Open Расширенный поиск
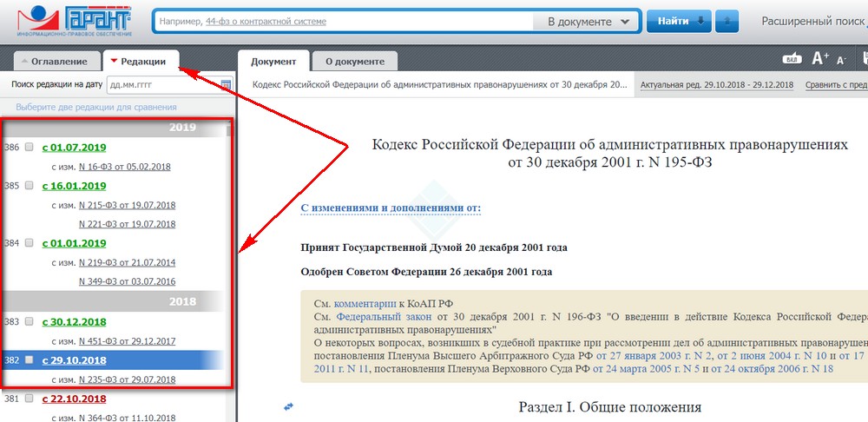 coord(812,22)
